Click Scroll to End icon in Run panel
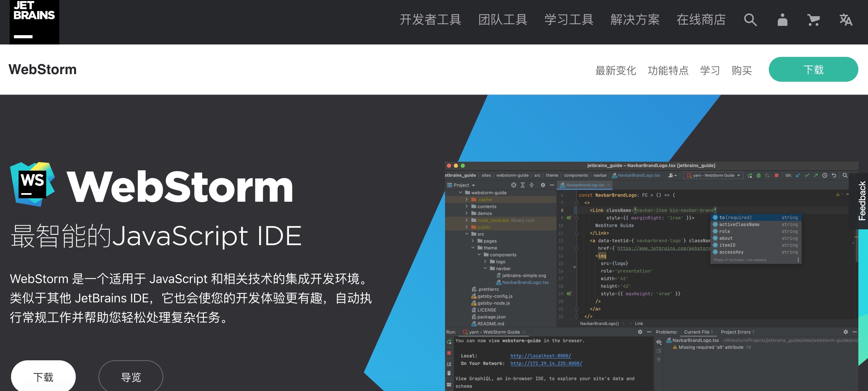This screenshot has height=391, width=868. point(449,364)
